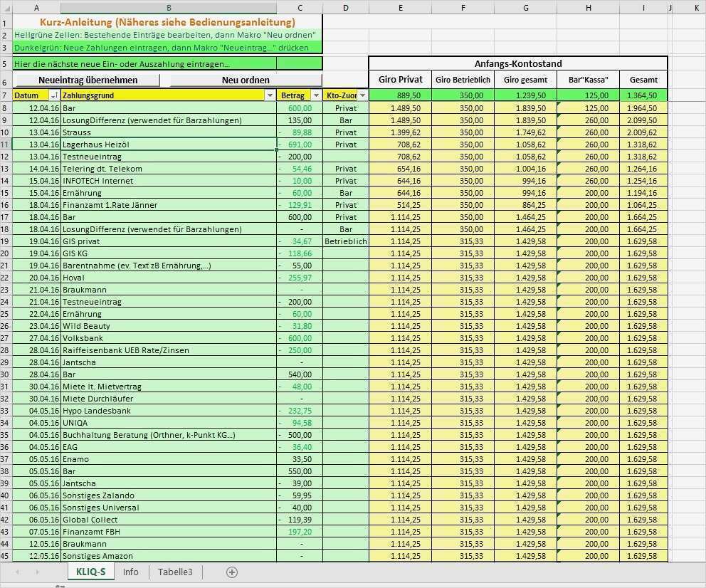
Task: Open the Kto-Zuor filter dropdown
Action: (x=362, y=95)
